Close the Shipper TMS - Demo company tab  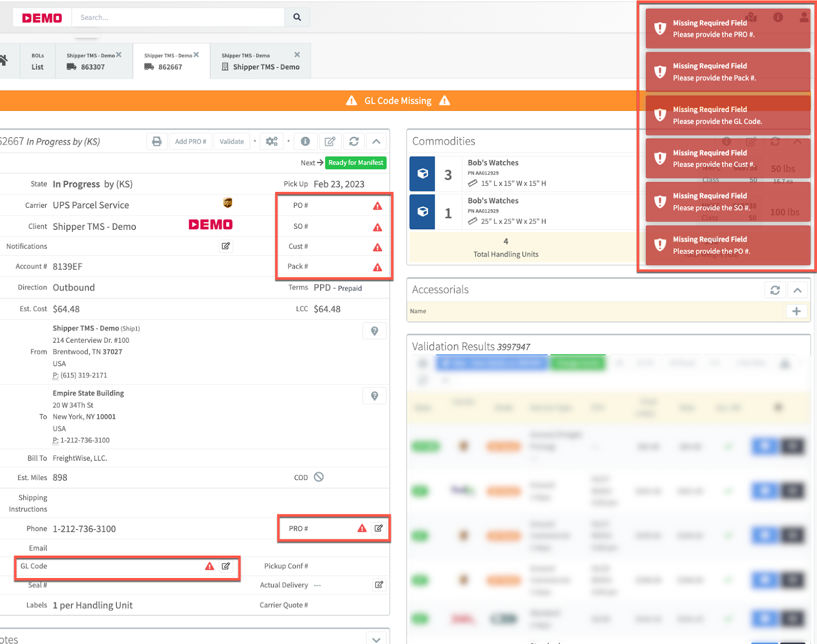pos(297,55)
